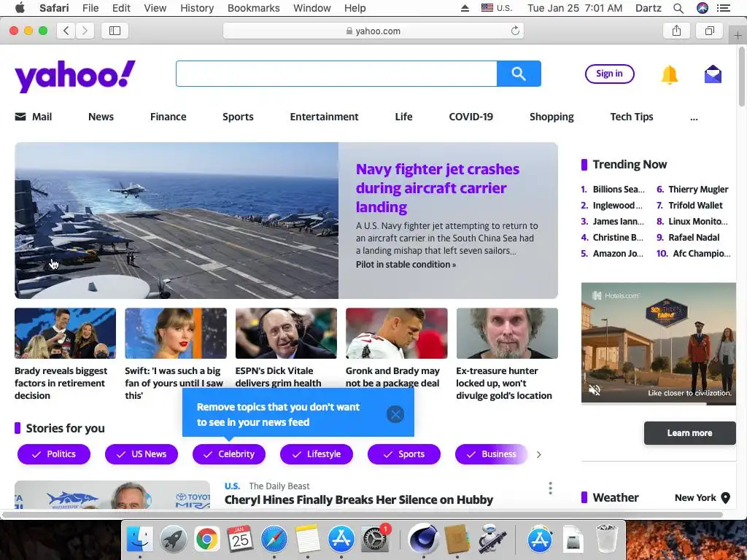Click the Yahoo search input field
The image size is (747, 560).
coord(336,74)
